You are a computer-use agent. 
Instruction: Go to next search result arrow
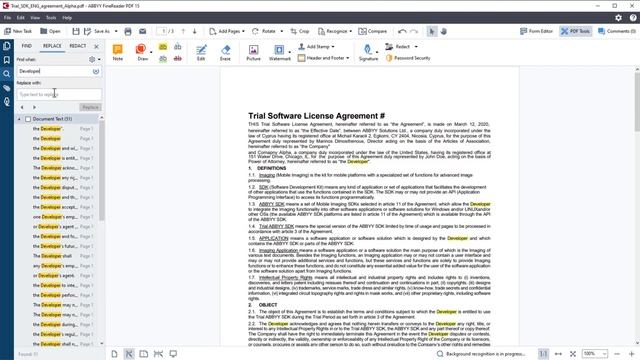34,107
